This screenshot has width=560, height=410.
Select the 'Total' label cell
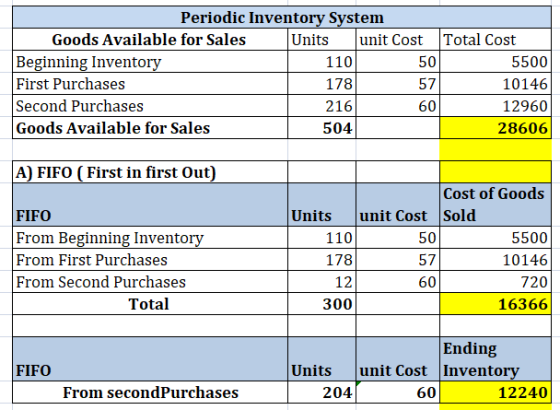[x=150, y=304]
